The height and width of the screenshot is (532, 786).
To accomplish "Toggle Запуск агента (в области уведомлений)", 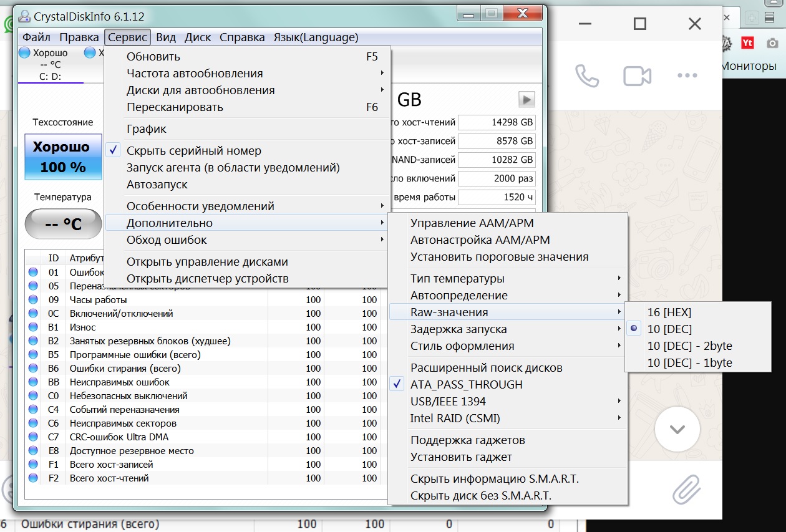I will pyautogui.click(x=248, y=168).
